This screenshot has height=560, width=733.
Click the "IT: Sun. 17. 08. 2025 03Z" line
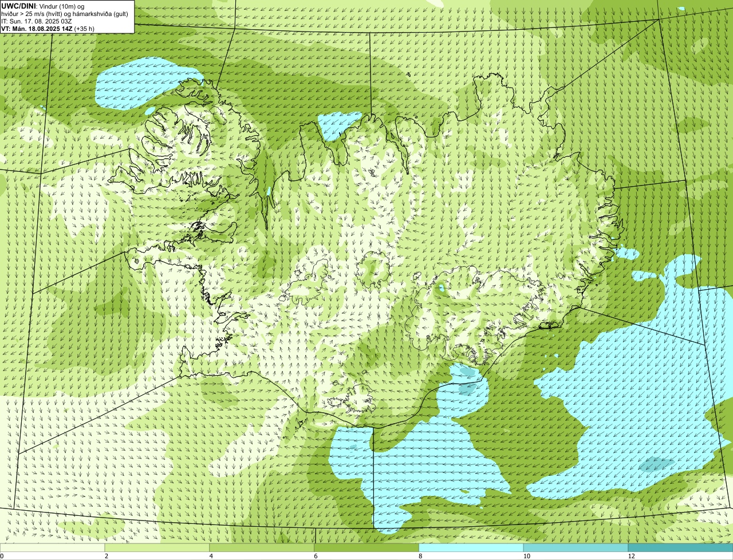click(37, 21)
